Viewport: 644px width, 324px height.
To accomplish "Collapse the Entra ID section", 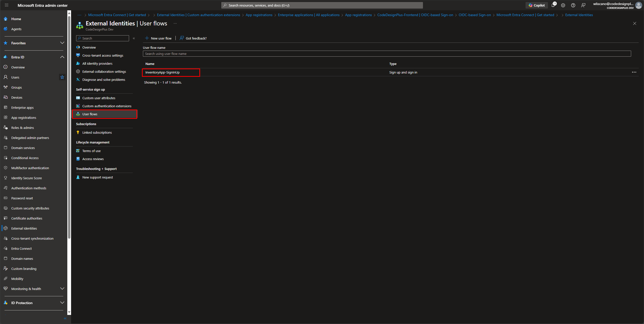I will point(62,57).
